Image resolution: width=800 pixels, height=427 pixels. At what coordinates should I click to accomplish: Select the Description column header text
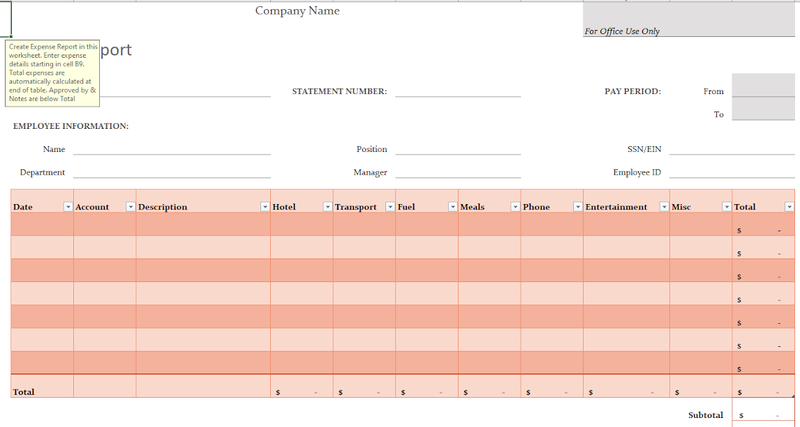tap(163, 207)
